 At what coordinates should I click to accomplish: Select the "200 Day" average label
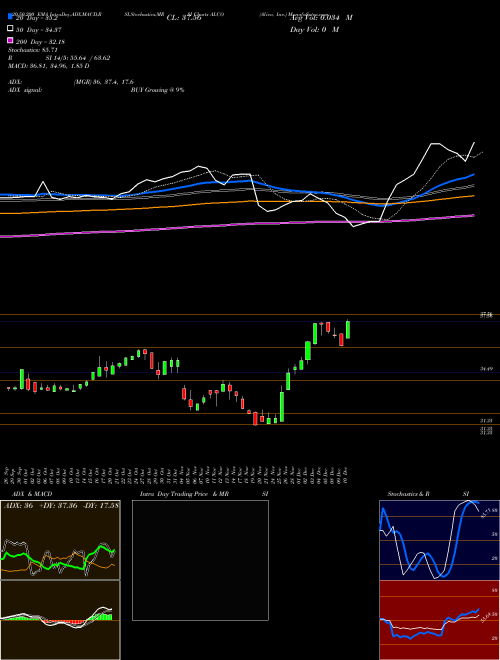click(x=40, y=42)
